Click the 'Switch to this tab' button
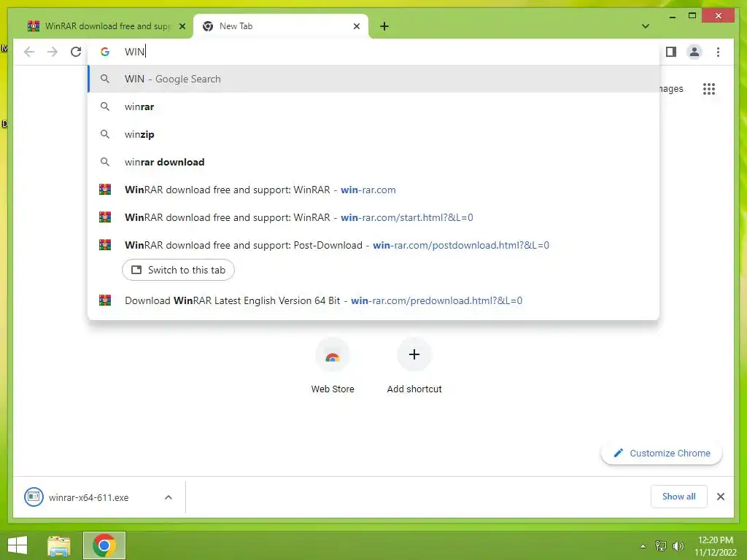This screenshot has width=747, height=560. pyautogui.click(x=178, y=270)
